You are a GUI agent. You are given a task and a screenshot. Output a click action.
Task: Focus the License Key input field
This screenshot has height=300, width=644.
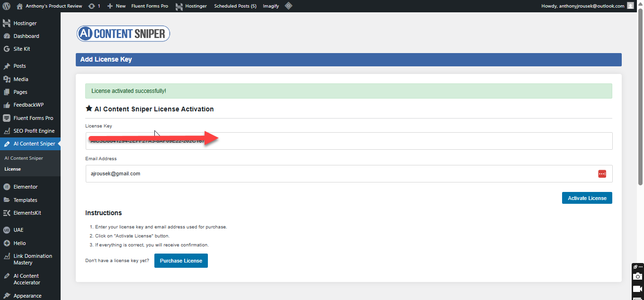[349, 141]
